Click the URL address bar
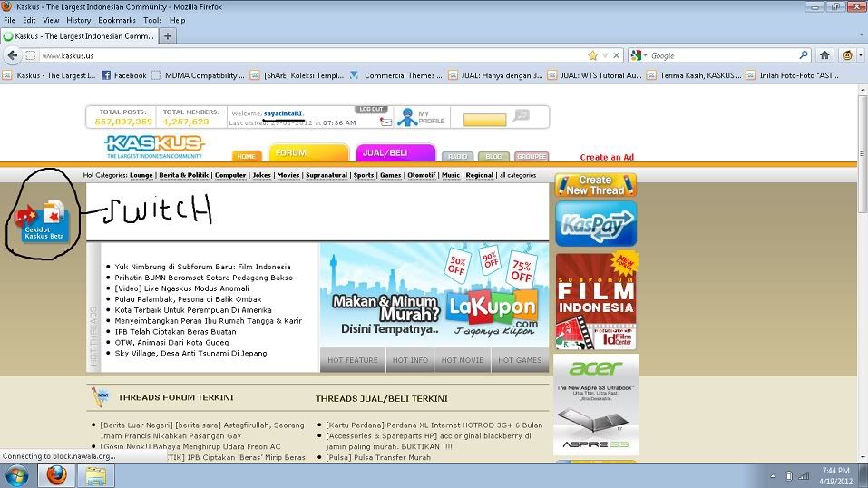 [x=310, y=55]
